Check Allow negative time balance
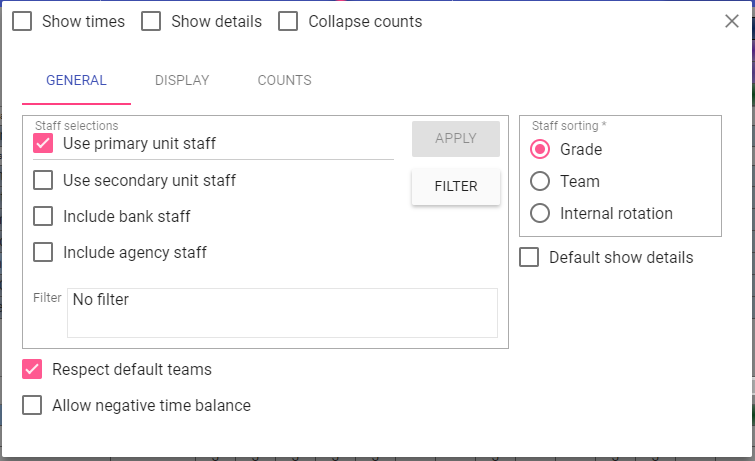Viewport: 755px width, 461px height. pyautogui.click(x=33, y=405)
